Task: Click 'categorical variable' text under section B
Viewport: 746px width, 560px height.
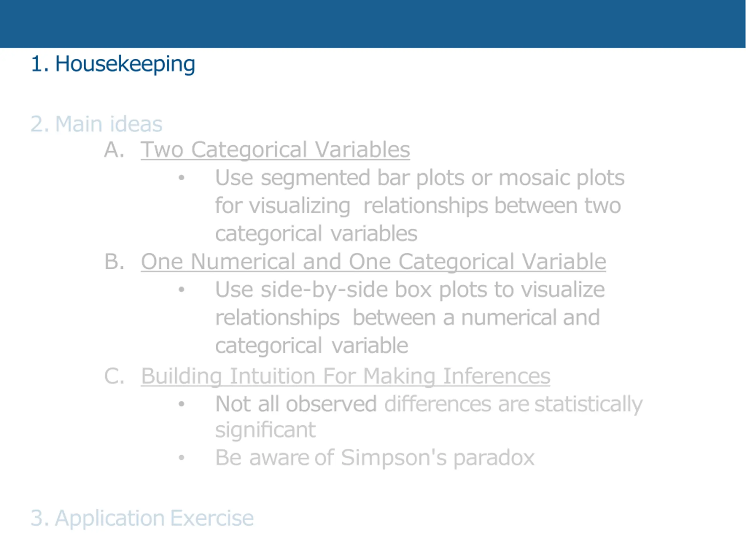Action: tap(312, 346)
